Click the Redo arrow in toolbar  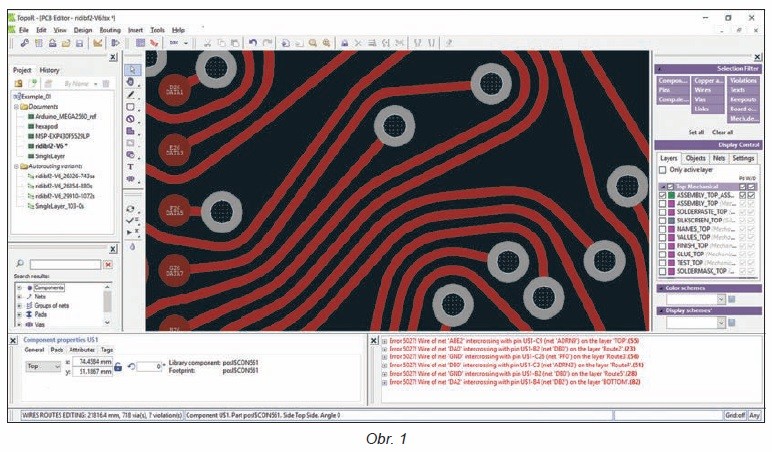click(x=267, y=43)
